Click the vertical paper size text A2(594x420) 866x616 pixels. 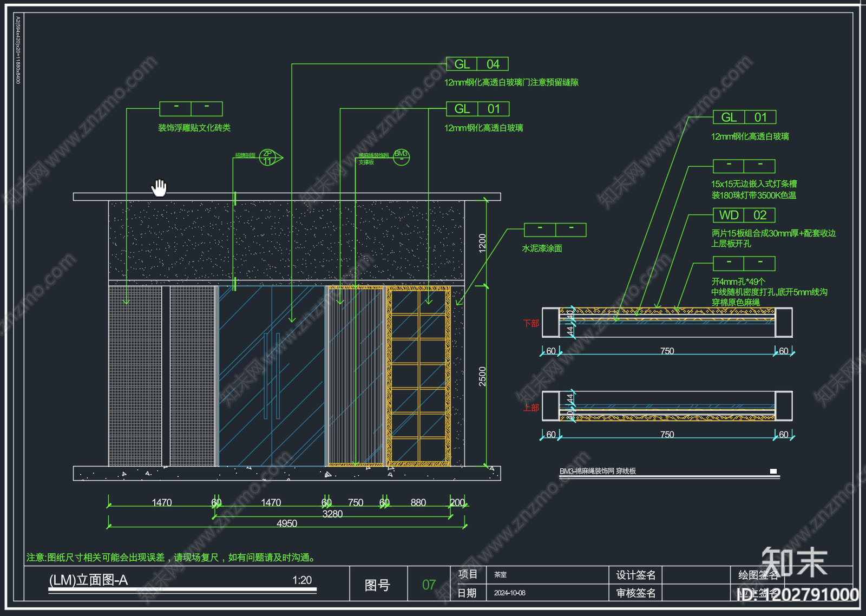tap(17, 50)
